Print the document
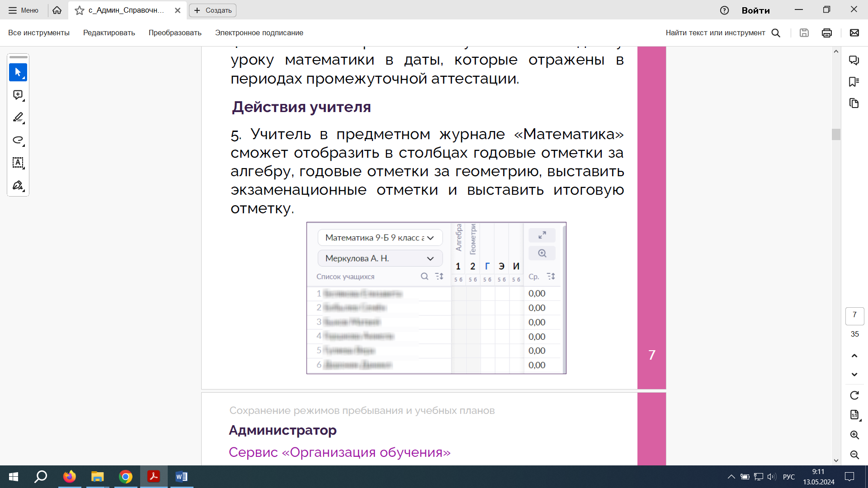868x488 pixels. pos(827,33)
